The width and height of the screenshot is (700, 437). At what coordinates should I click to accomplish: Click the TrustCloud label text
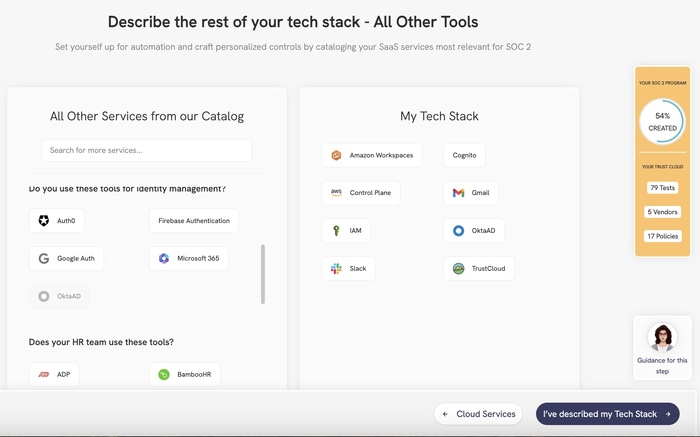488,268
